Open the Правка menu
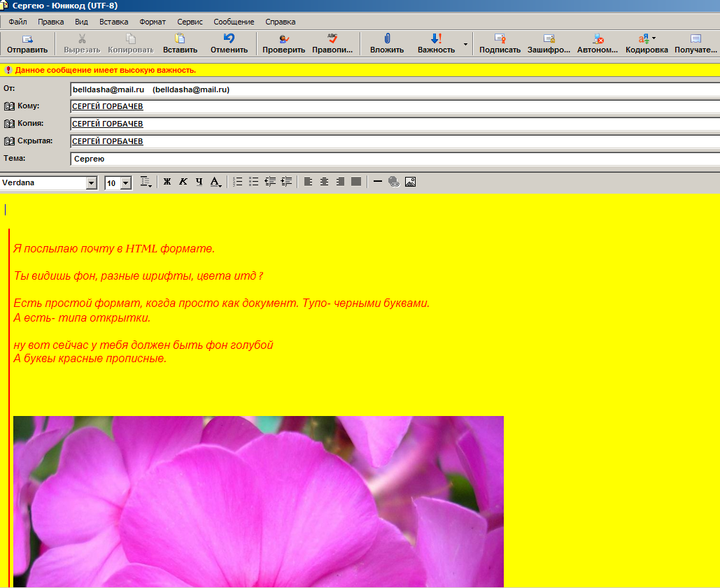 51,22
